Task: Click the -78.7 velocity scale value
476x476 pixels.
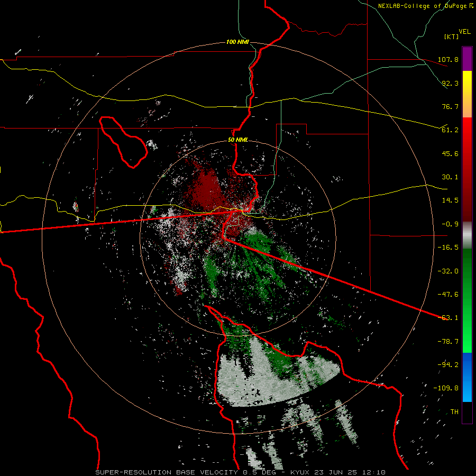Action: coord(448,342)
